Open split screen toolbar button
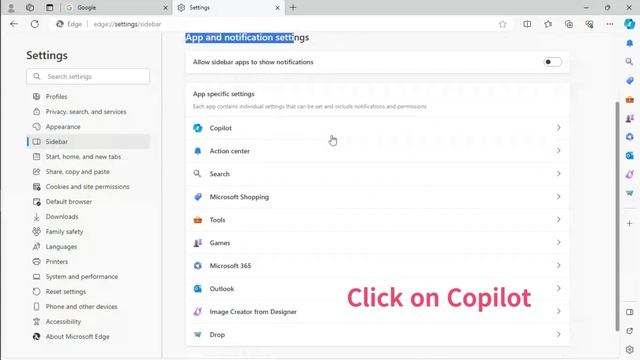This screenshot has width=640, height=360. [527, 24]
